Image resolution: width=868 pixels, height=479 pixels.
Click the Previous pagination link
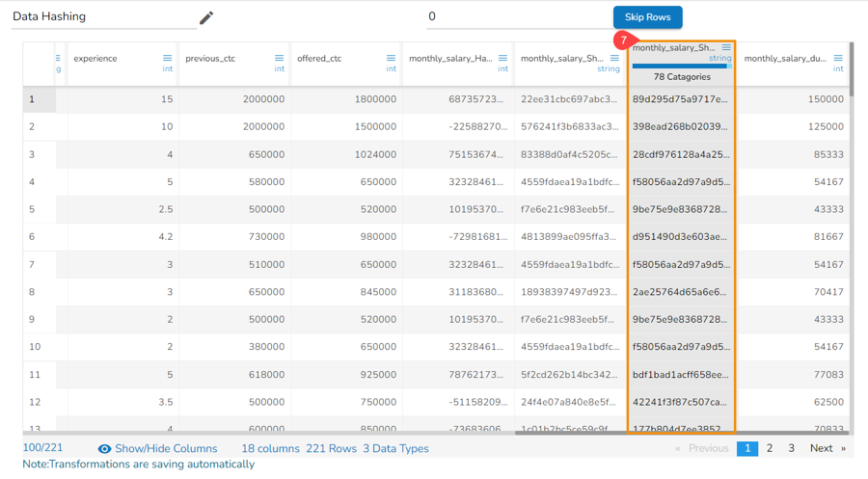point(708,448)
